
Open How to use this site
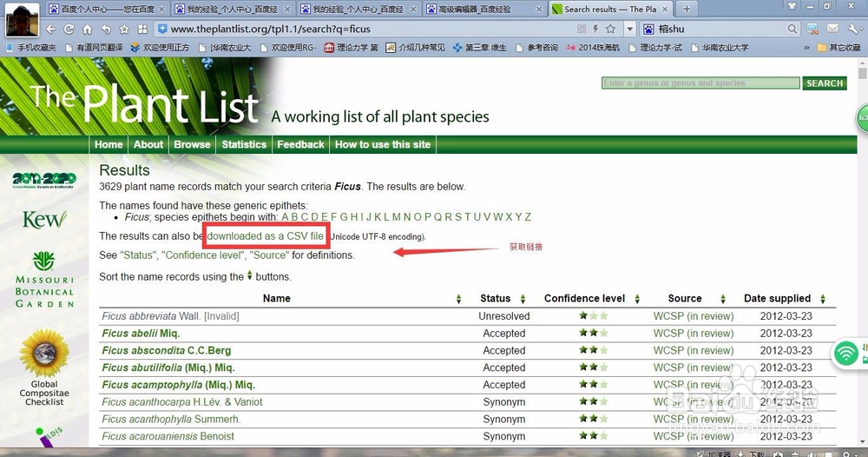point(383,144)
